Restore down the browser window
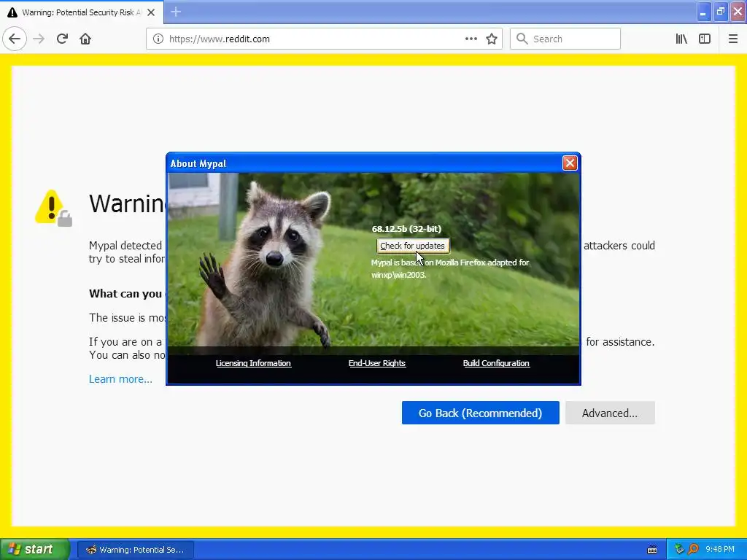 tap(720, 12)
